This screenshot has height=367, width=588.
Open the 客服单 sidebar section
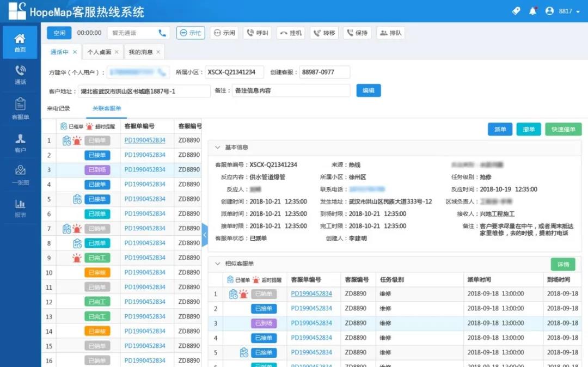tap(20, 109)
